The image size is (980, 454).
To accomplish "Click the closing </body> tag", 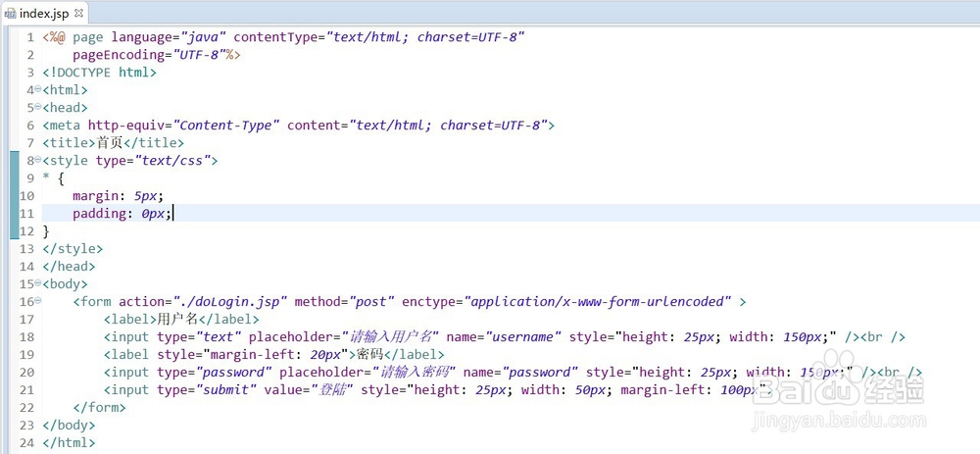I will [x=69, y=425].
